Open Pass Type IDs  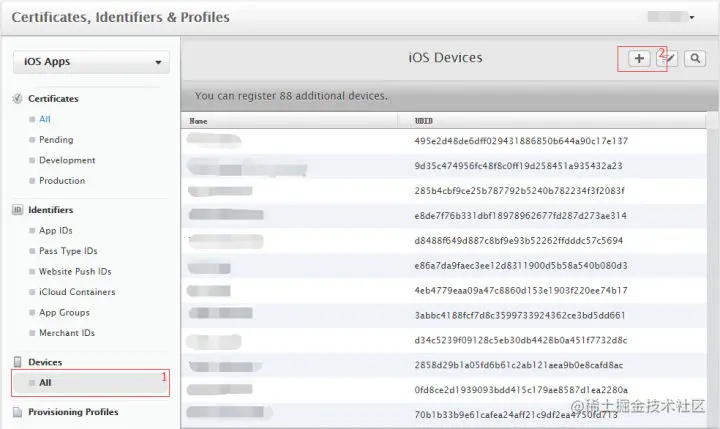click(x=68, y=251)
